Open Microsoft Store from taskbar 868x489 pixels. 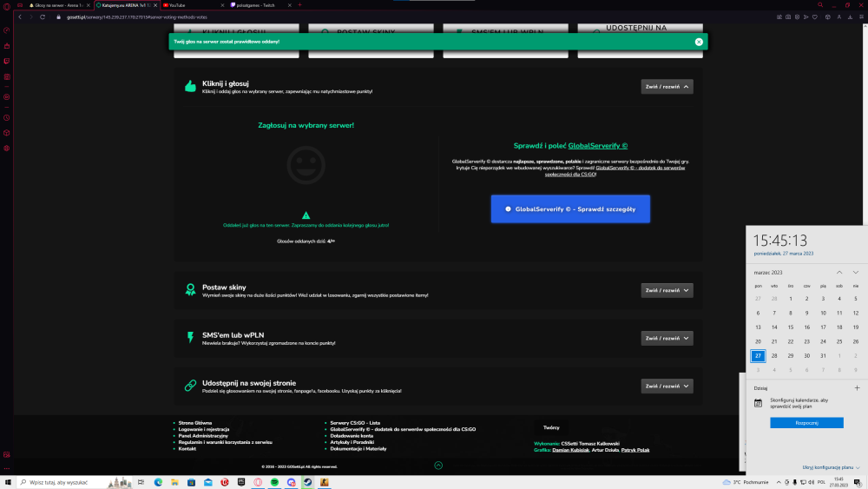192,482
